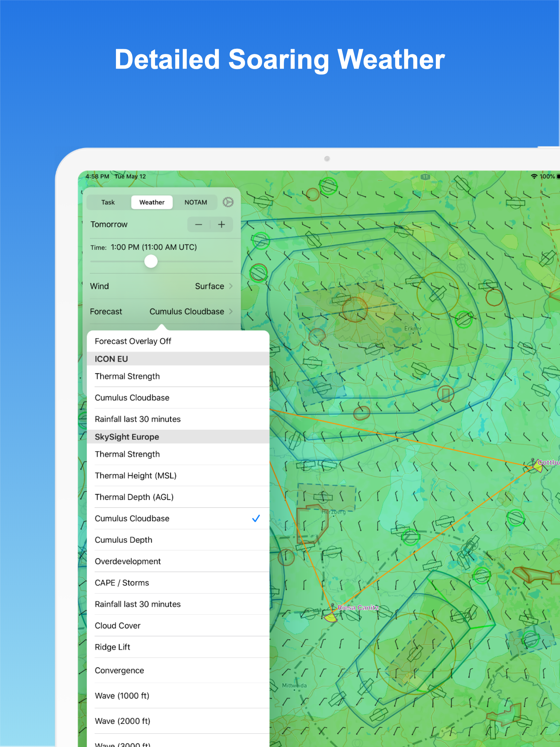Open the settings gear icon
Viewport: 560px width, 747px height.
click(228, 202)
